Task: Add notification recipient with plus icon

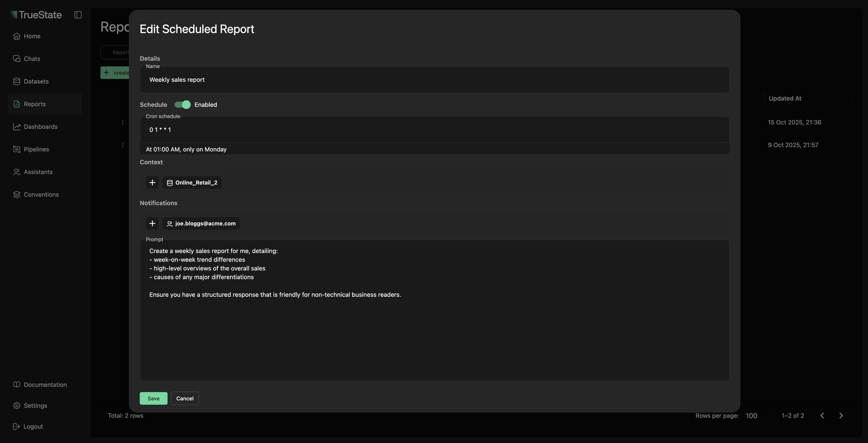Action: [x=152, y=223]
